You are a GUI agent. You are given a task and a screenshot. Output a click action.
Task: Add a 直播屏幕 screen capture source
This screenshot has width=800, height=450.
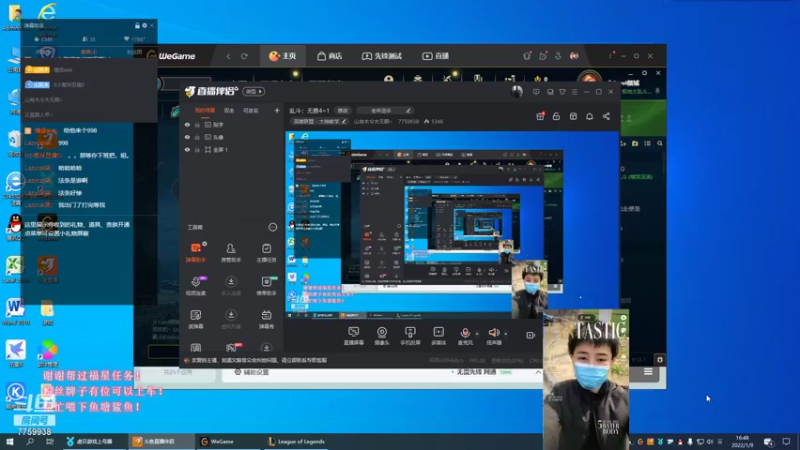tap(354, 336)
